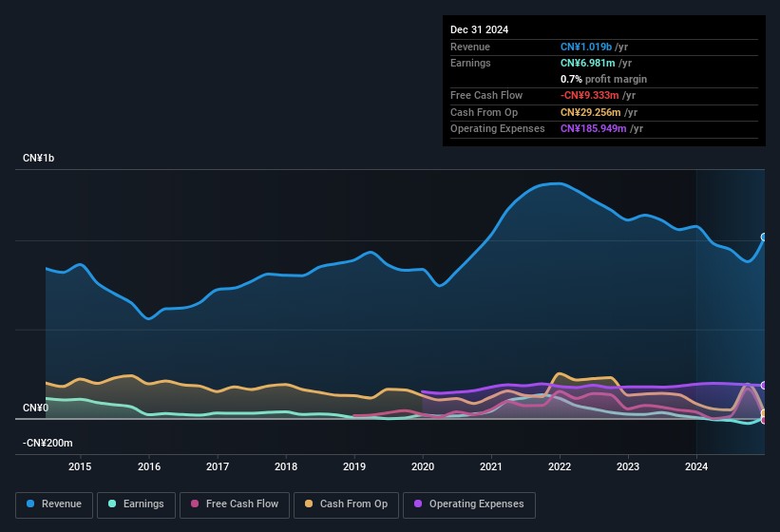Viewport: 780px width, 532px height.
Task: Click the Dec 31 2024 tooltip date header
Action: [479, 29]
